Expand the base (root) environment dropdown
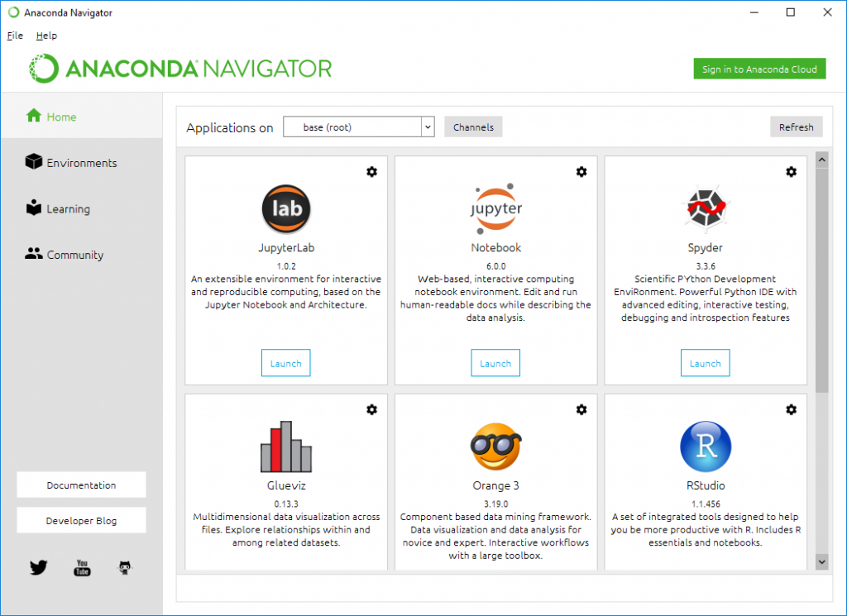The height and width of the screenshot is (616, 847). click(427, 127)
